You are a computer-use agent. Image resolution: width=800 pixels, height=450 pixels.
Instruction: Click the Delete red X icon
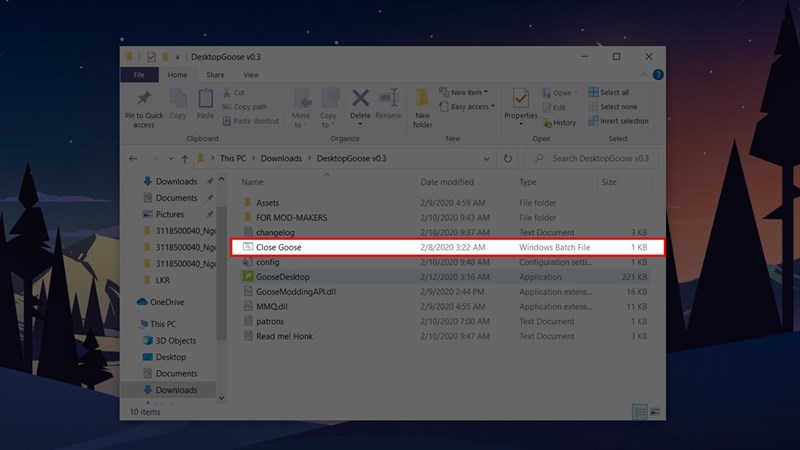(x=360, y=98)
